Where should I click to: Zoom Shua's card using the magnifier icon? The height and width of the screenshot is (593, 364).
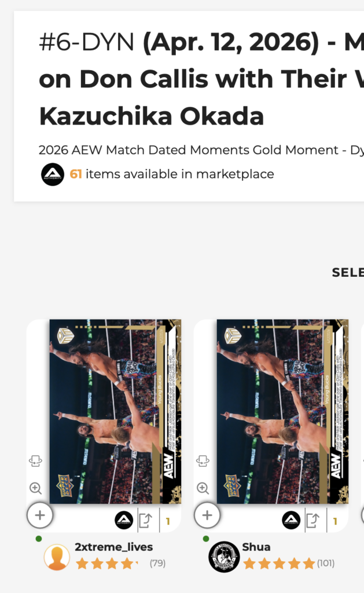pos(203,488)
